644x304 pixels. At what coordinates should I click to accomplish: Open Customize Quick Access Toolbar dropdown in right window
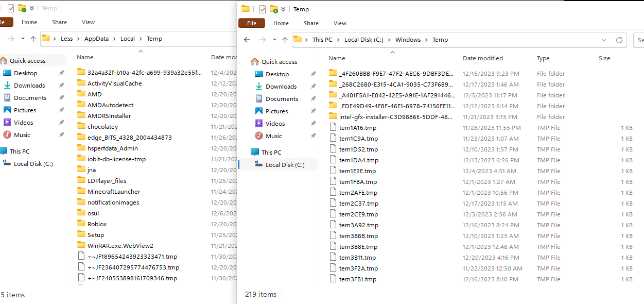tap(283, 9)
